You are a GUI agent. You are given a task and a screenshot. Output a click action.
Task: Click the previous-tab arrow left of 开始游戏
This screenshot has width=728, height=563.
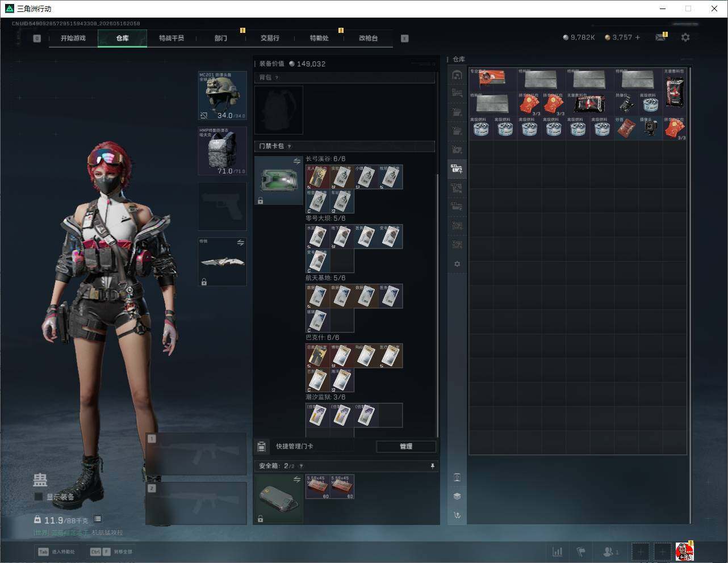coord(37,39)
